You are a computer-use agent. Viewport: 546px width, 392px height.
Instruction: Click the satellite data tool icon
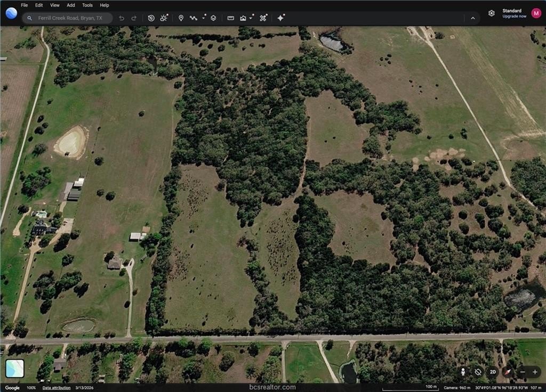[x=263, y=18]
